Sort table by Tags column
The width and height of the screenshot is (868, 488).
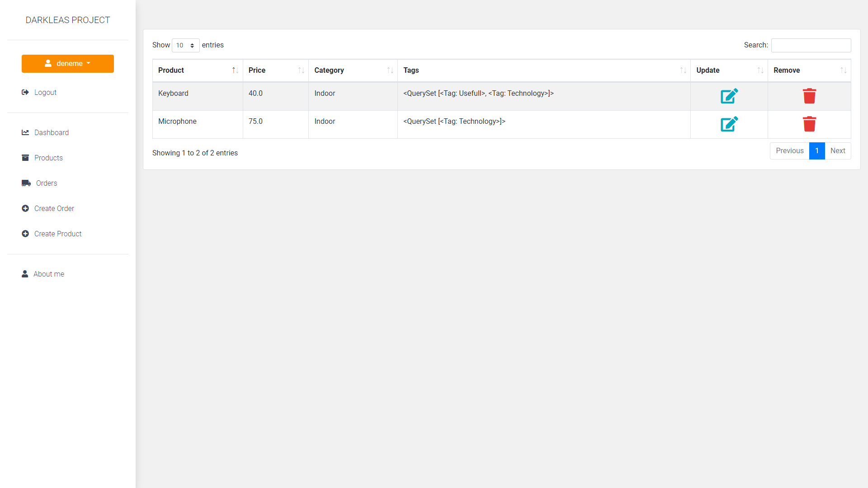543,70
